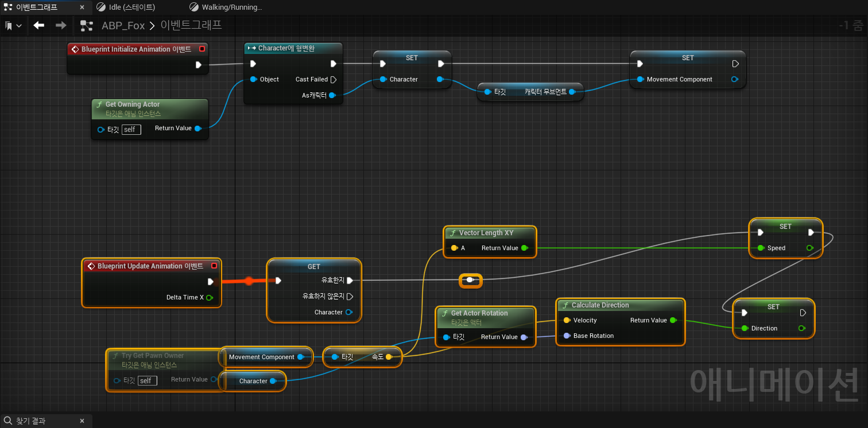The image size is (868, 428).
Task: Select the GET validated node title
Action: coord(314,266)
